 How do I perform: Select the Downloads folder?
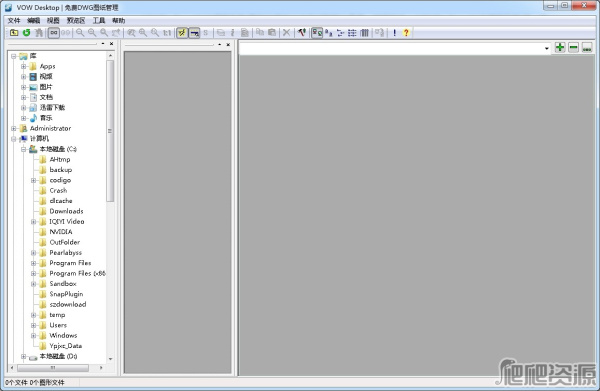point(66,211)
